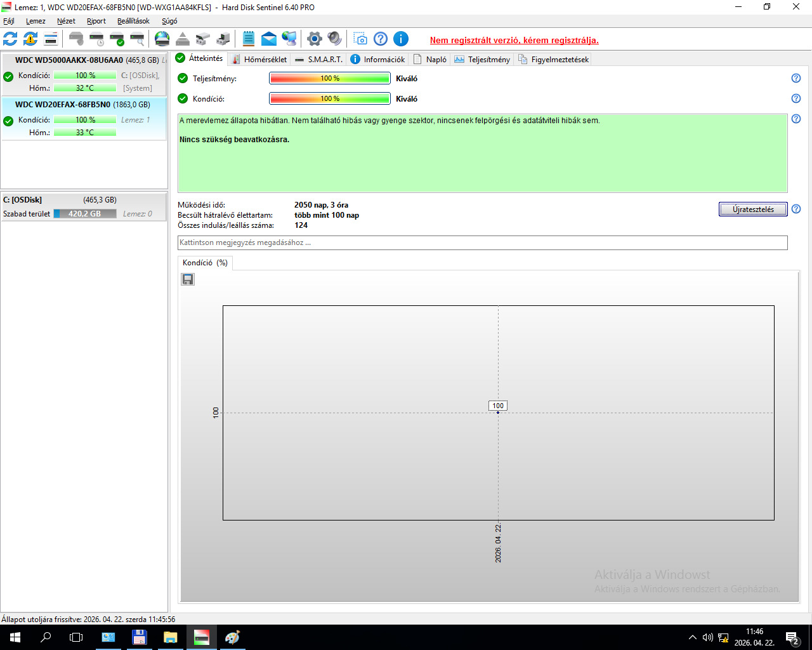Click the globe over disk toolbar icon
Image resolution: width=812 pixels, height=650 pixels.
(162, 39)
